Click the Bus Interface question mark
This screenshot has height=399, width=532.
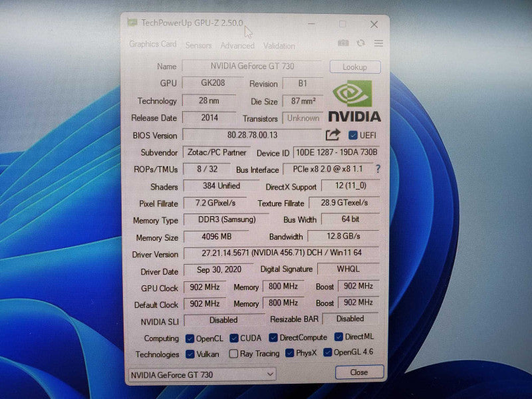pos(378,169)
